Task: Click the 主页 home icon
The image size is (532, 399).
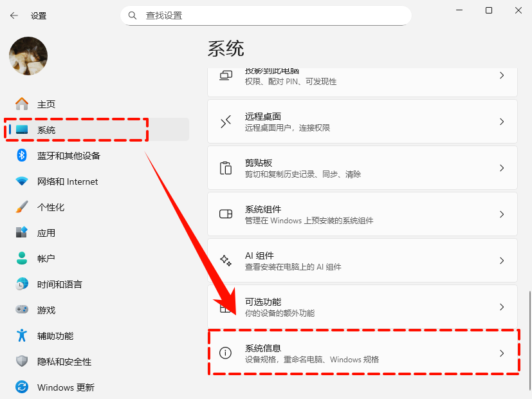Action: point(22,104)
